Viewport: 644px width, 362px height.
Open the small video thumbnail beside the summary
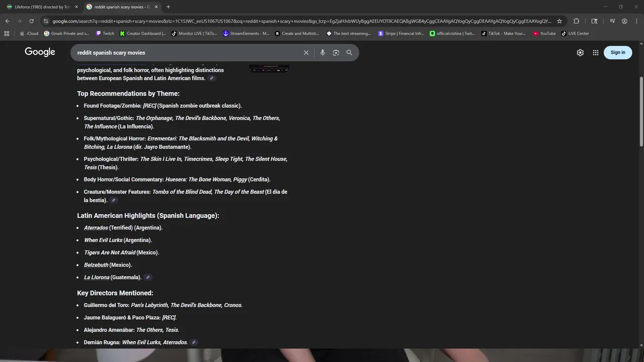[x=269, y=68]
